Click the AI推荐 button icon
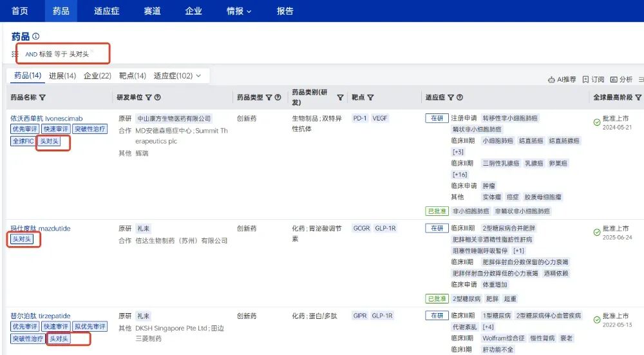The width and height of the screenshot is (644, 355). [551, 79]
